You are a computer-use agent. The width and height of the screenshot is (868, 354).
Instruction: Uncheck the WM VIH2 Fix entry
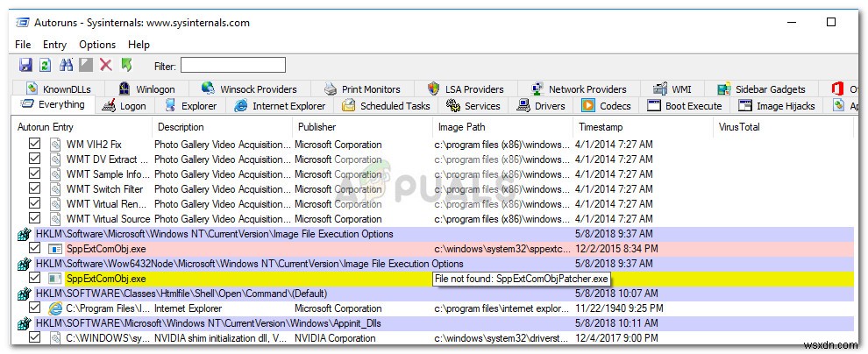pos(35,145)
